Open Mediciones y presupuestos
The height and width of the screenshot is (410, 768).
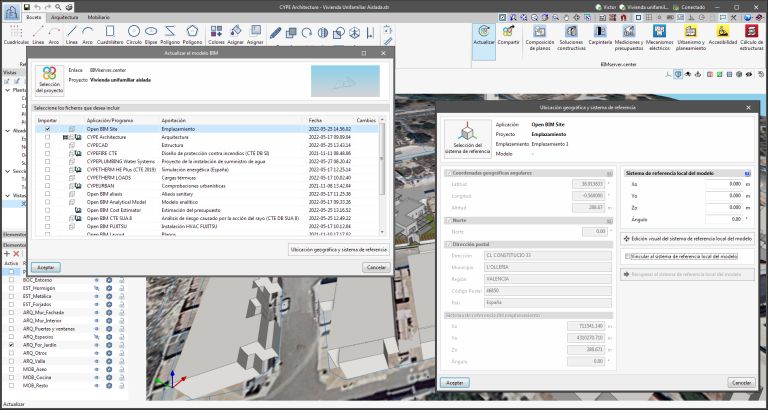click(x=628, y=38)
